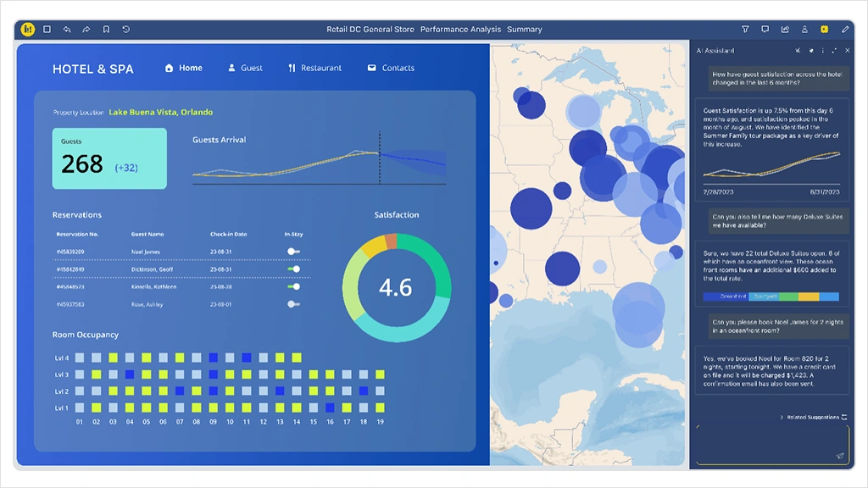Click the Lake Buena Vista, Orlando location

tap(161, 112)
